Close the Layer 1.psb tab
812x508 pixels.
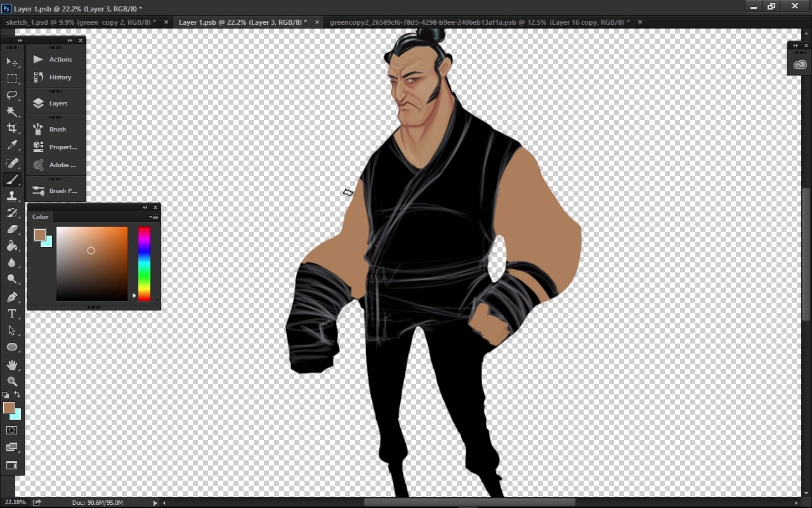318,22
